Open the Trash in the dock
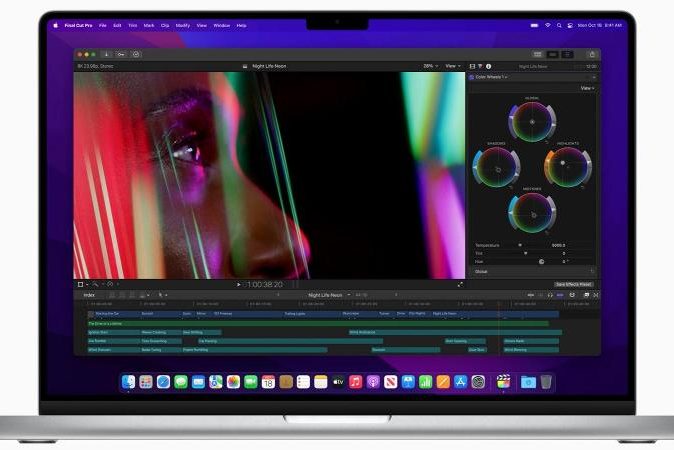The image size is (674, 450). [546, 382]
